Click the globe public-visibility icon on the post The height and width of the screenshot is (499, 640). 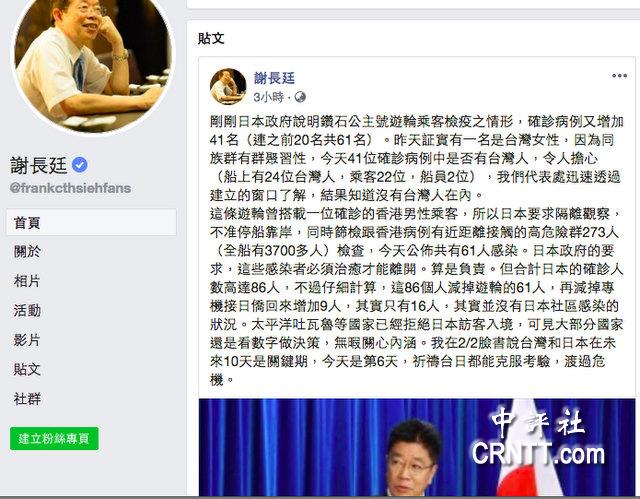click(x=300, y=97)
